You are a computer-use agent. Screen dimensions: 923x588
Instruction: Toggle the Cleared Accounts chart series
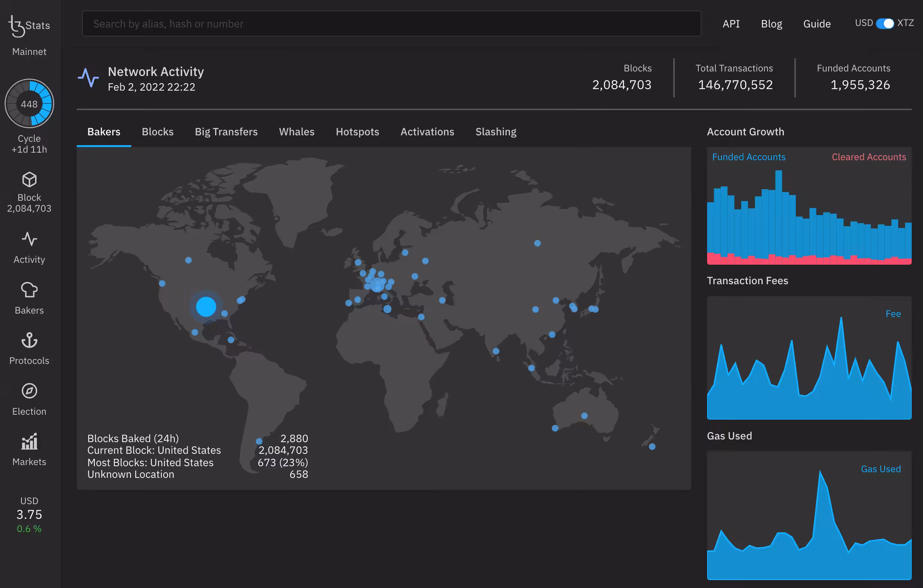(868, 157)
